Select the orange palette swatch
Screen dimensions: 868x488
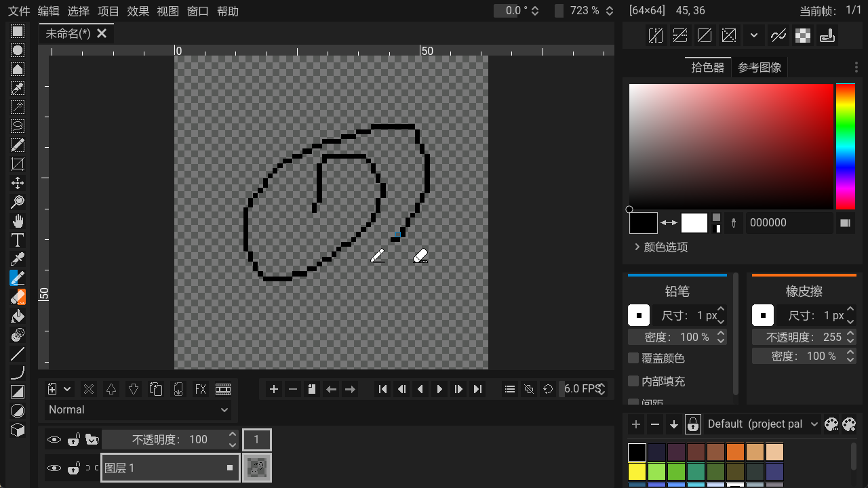735,452
